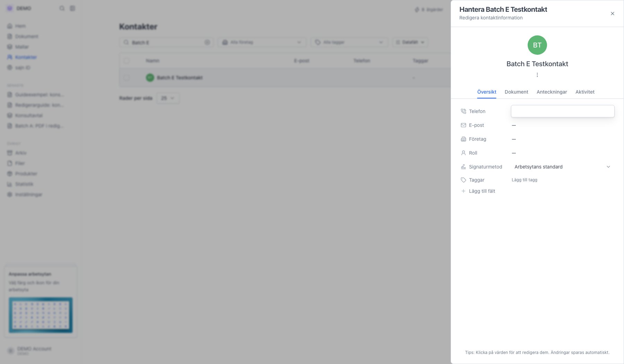Open Filer in the sidebar
The height and width of the screenshot is (364, 624).
(20, 163)
